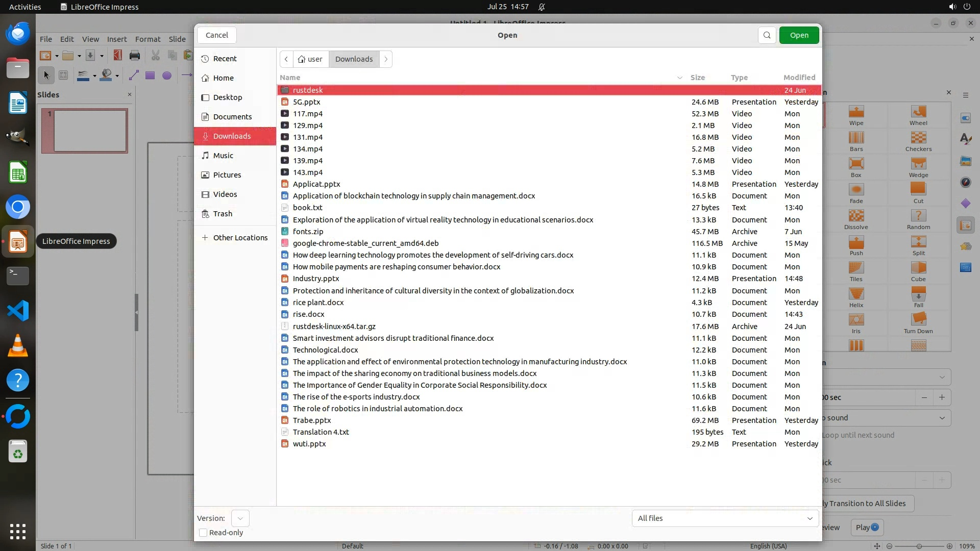Screen dimensions: 980x551
Task: Select the Cube transition icon
Action: [918, 268]
